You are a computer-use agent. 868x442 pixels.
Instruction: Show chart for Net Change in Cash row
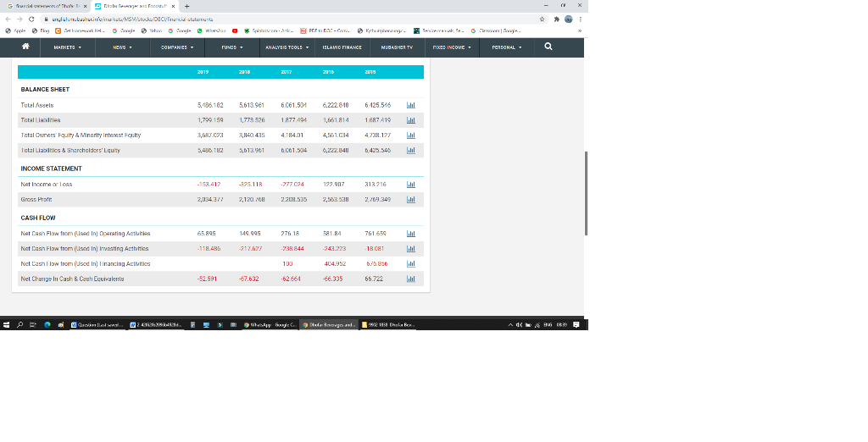[411, 279]
